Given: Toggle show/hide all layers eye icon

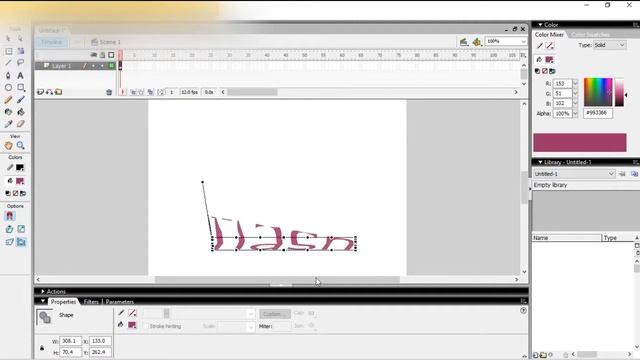Looking at the screenshot, I should (93, 55).
